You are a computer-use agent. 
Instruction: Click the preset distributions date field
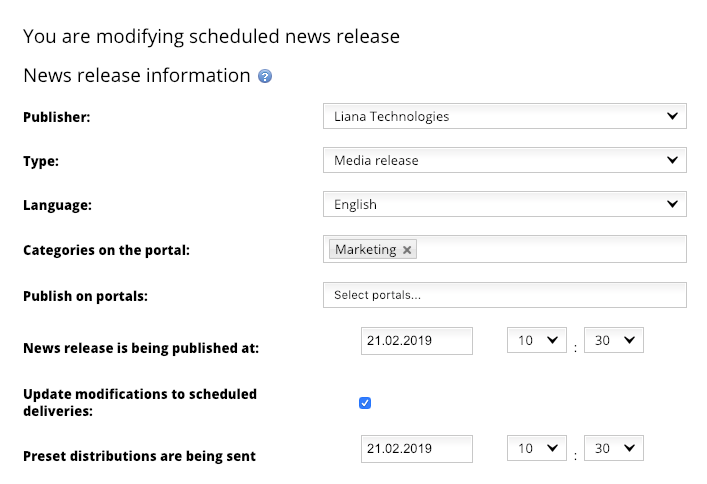417,449
